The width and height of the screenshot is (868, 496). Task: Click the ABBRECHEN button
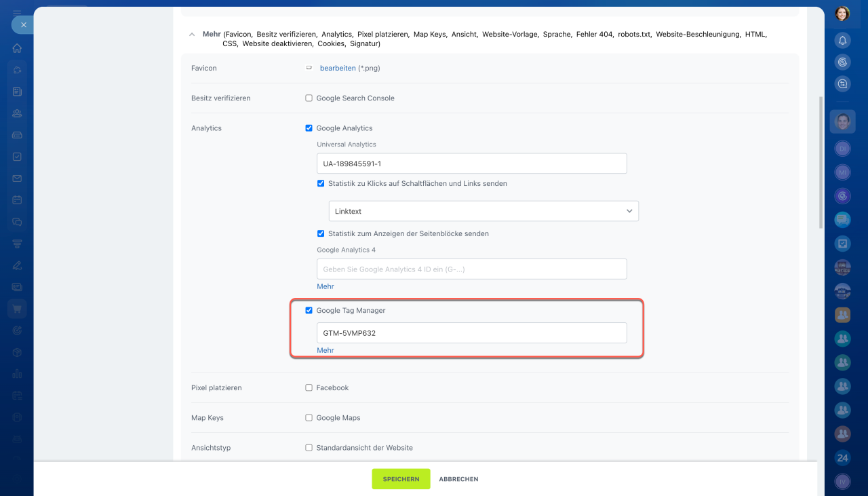point(458,479)
